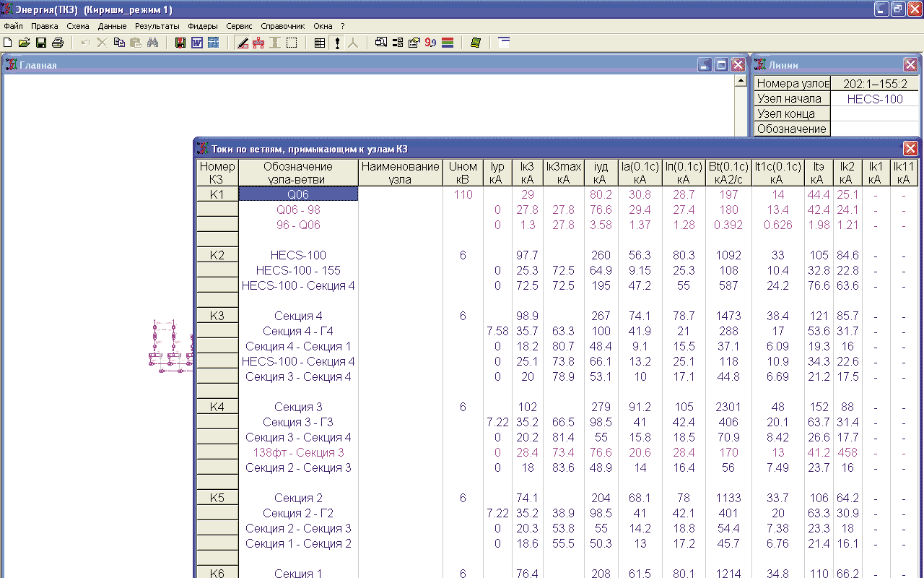This screenshot has width=924, height=578.
Task: Click the New document toolbar icon
Action: 8,43
